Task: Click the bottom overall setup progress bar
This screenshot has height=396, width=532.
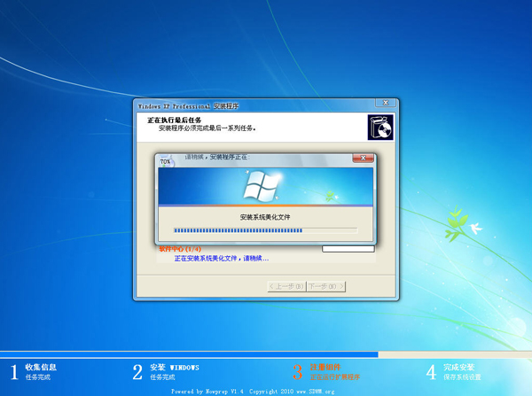Action: (x=266, y=354)
